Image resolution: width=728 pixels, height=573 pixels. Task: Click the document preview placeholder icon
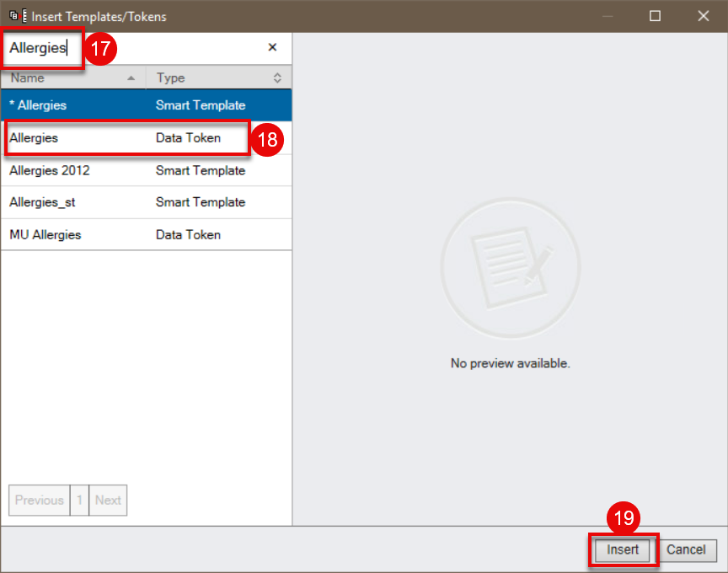510,269
